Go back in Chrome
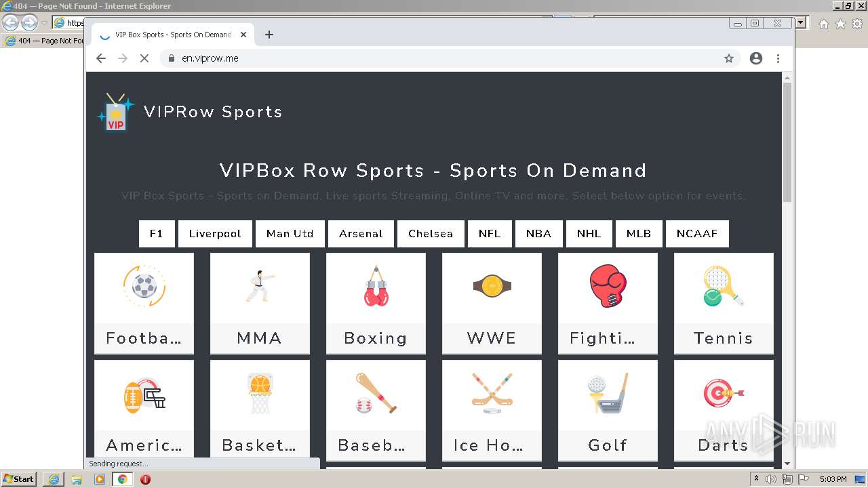868x488 pixels. 101,58
